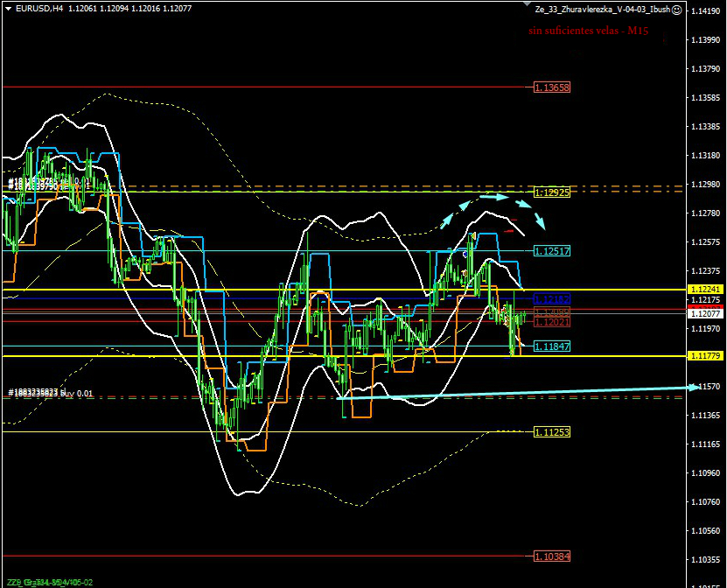
Task: Click the current price 1.12077 scale tag
Action: point(705,313)
